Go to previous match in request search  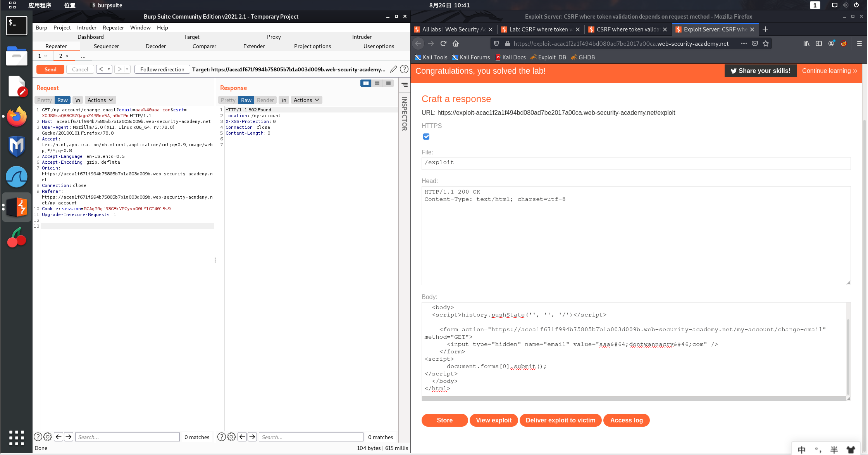[x=59, y=437]
